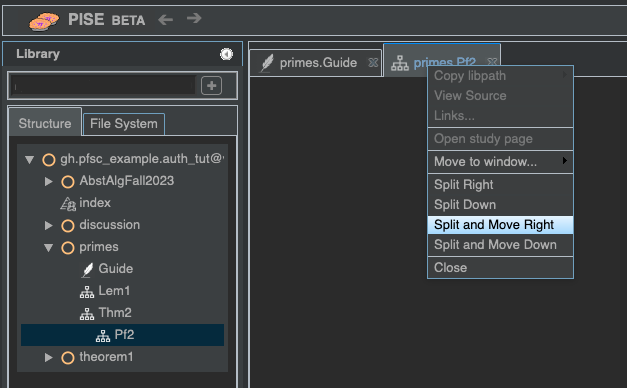Click the circle icon next to theorem1
Viewport: 627px width, 388px height.
coord(68,358)
